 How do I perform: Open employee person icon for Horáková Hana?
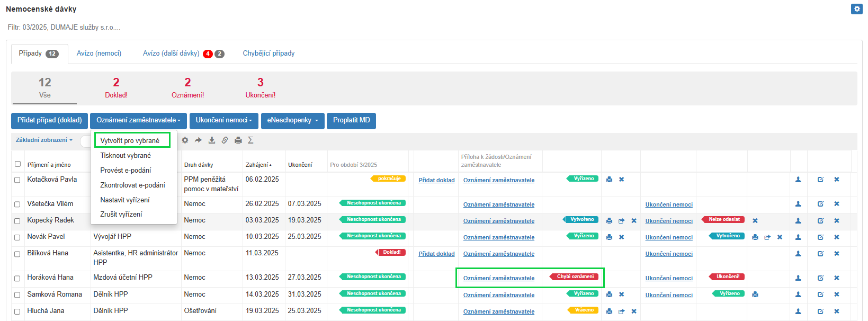(798, 278)
